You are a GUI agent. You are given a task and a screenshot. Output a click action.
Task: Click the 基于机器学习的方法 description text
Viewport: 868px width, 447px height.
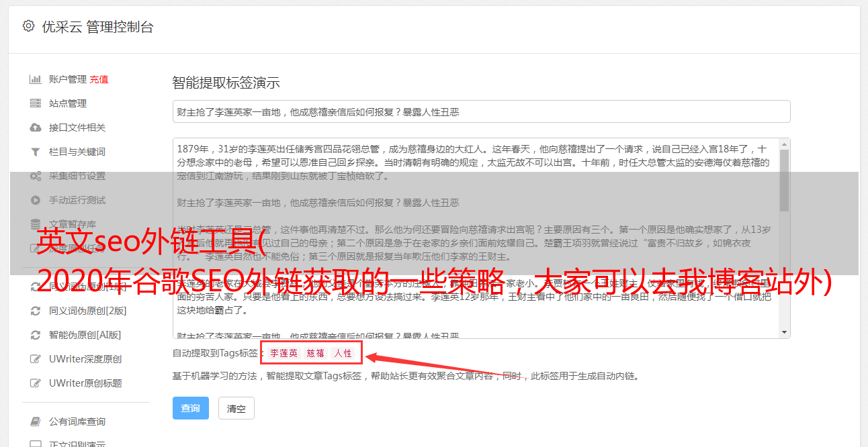[x=406, y=376]
